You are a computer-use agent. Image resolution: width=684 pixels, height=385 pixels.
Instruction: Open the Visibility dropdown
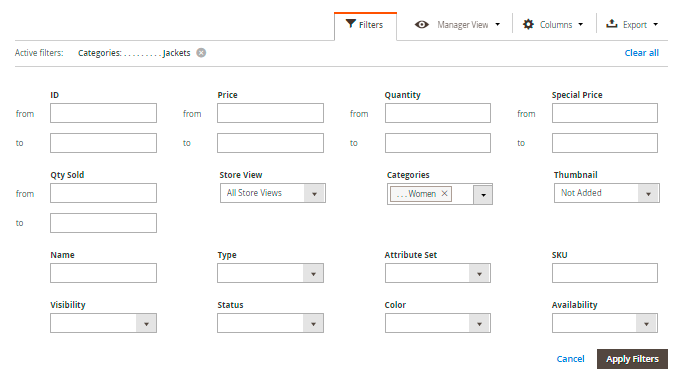103,323
